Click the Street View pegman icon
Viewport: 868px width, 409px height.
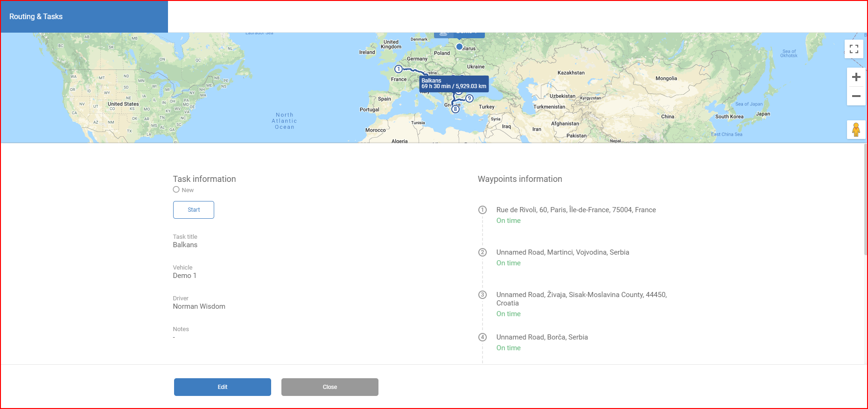click(x=856, y=130)
